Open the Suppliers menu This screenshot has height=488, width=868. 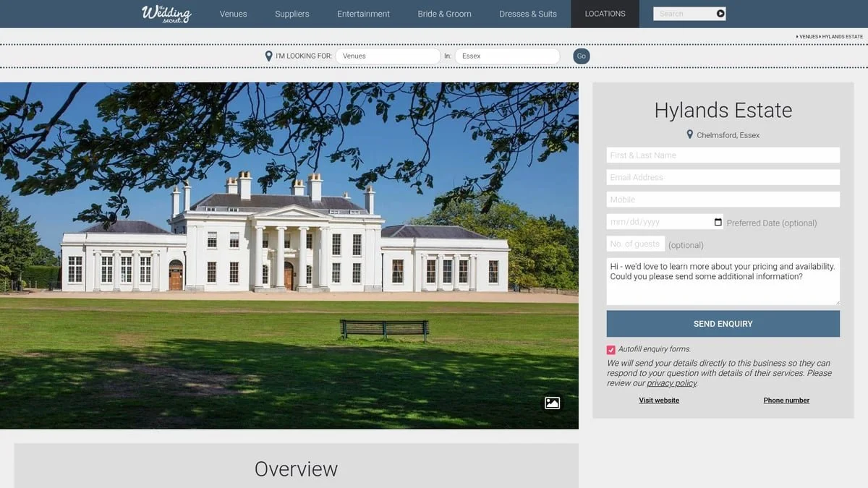(x=292, y=14)
